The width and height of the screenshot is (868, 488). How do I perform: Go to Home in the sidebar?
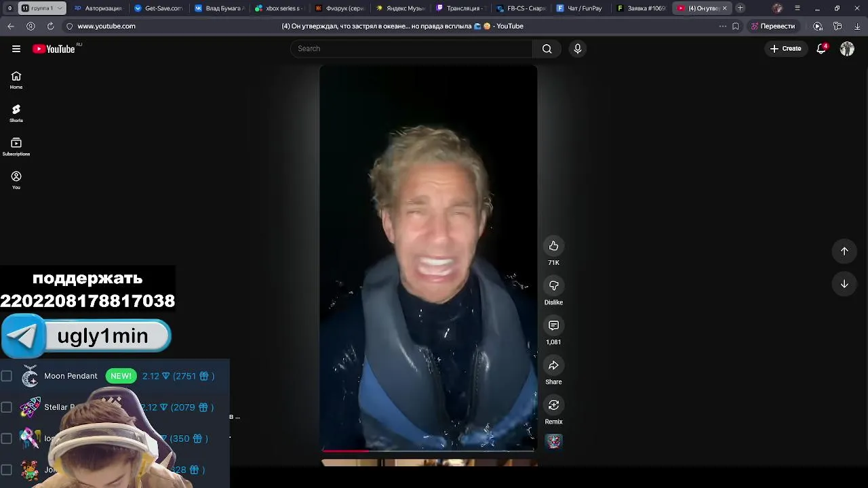click(16, 80)
